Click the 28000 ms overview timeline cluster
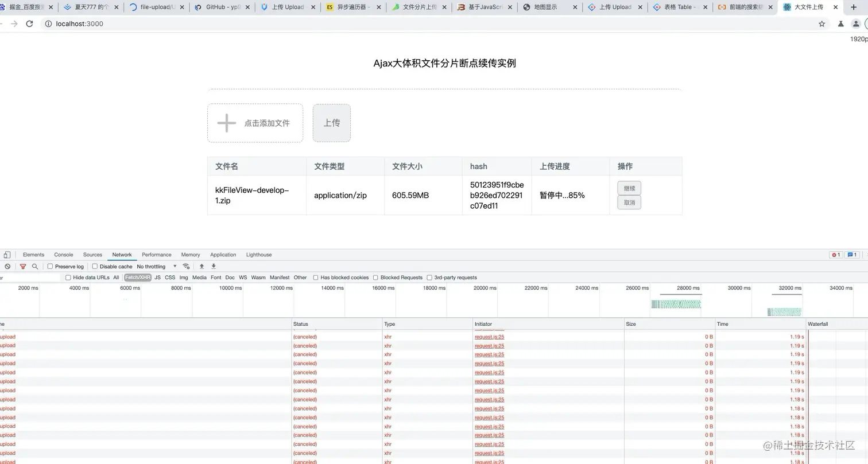The width and height of the screenshot is (868, 464). (x=676, y=304)
